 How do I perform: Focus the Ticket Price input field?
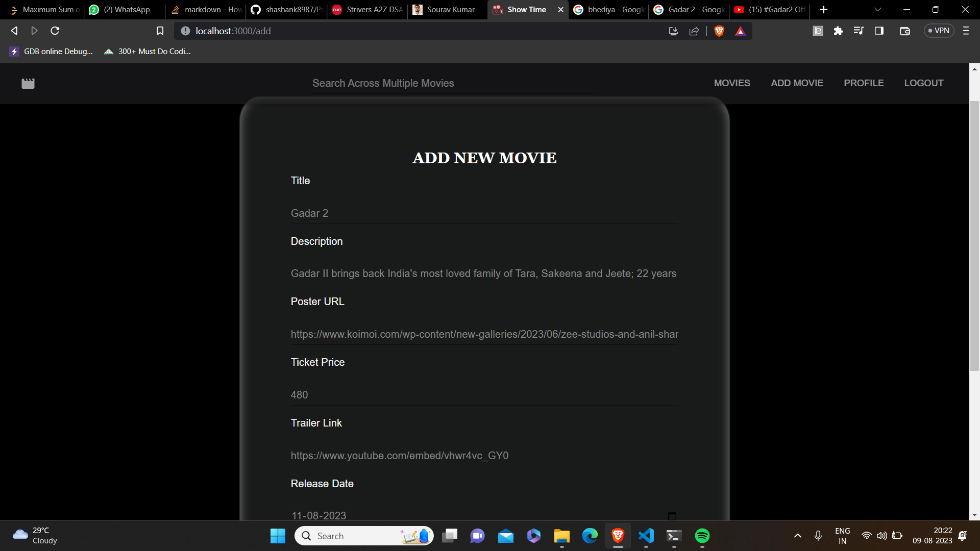click(x=484, y=395)
